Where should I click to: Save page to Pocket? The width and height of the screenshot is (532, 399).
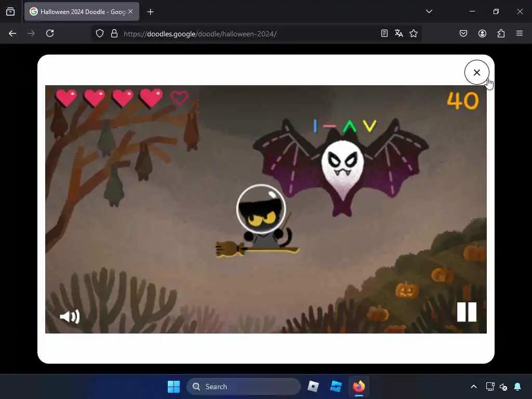463,33
